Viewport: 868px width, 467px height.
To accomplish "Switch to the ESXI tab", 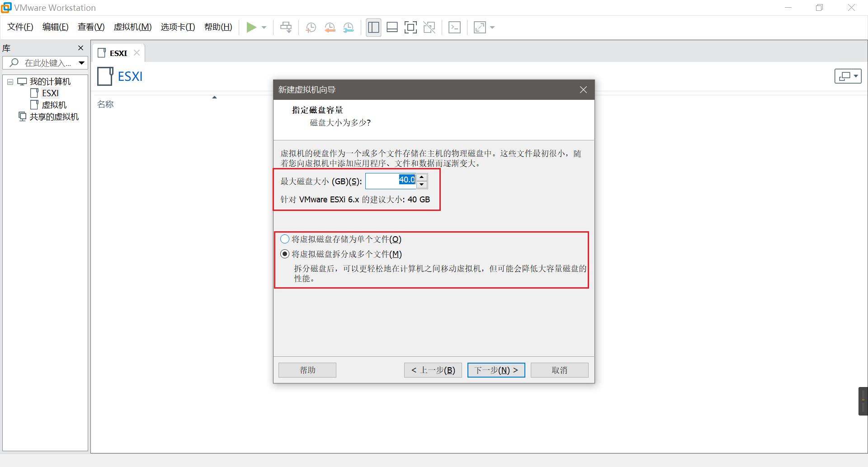I will tap(118, 53).
